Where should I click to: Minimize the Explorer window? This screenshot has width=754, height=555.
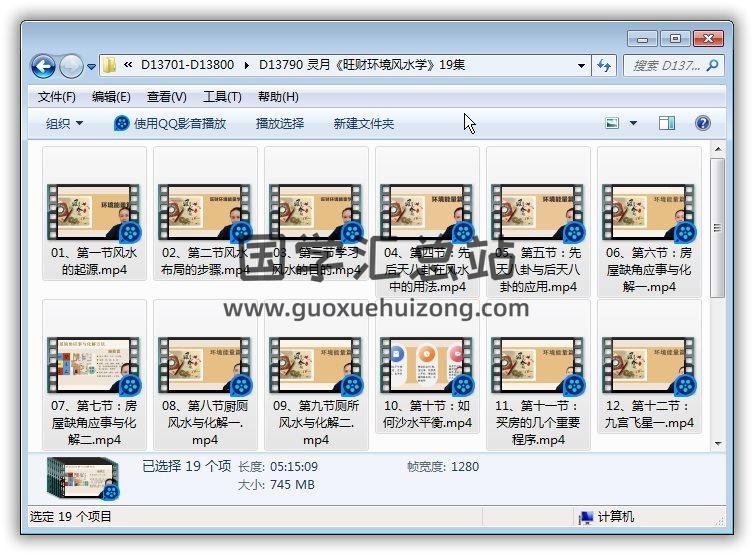642,39
